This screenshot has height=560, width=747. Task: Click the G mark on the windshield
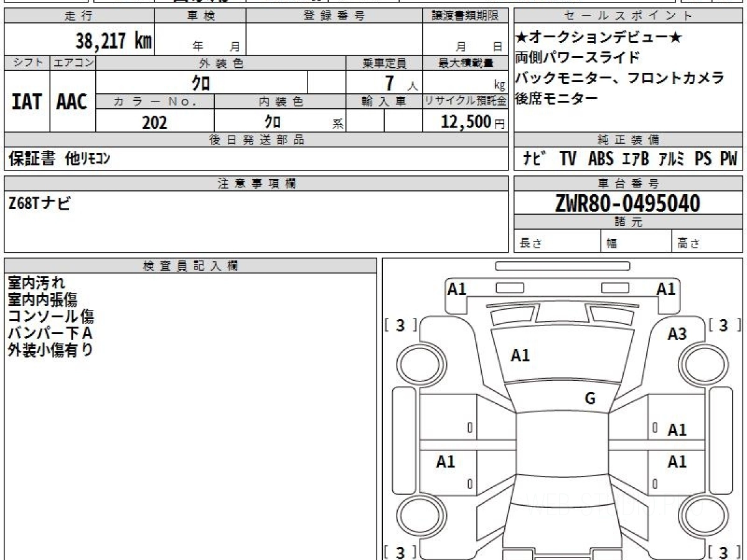(x=590, y=399)
